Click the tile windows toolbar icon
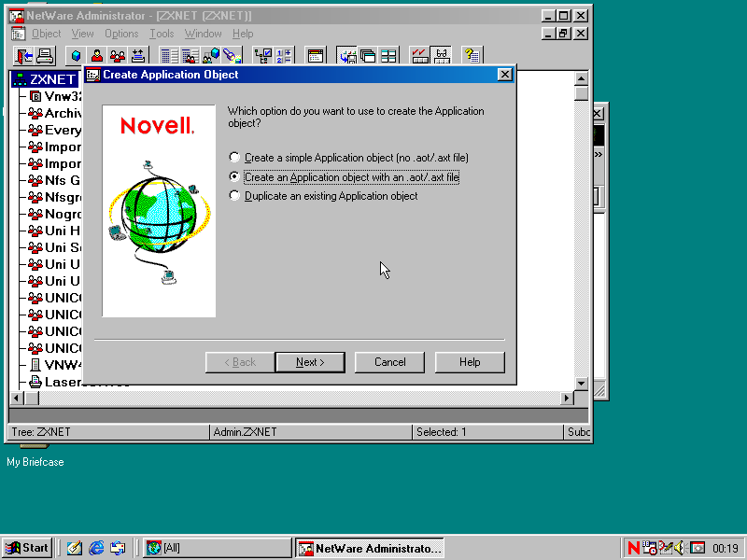747x560 pixels. click(388, 56)
